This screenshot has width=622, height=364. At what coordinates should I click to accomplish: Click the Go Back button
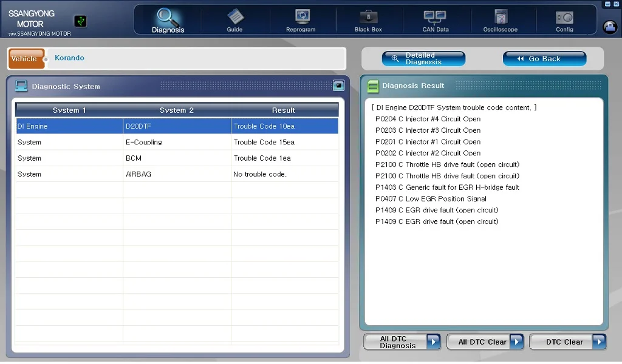pyautogui.click(x=544, y=59)
